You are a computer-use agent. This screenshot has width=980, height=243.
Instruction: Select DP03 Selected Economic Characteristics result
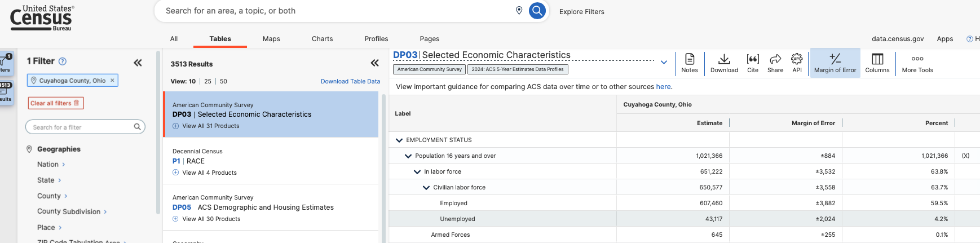pyautogui.click(x=271, y=114)
